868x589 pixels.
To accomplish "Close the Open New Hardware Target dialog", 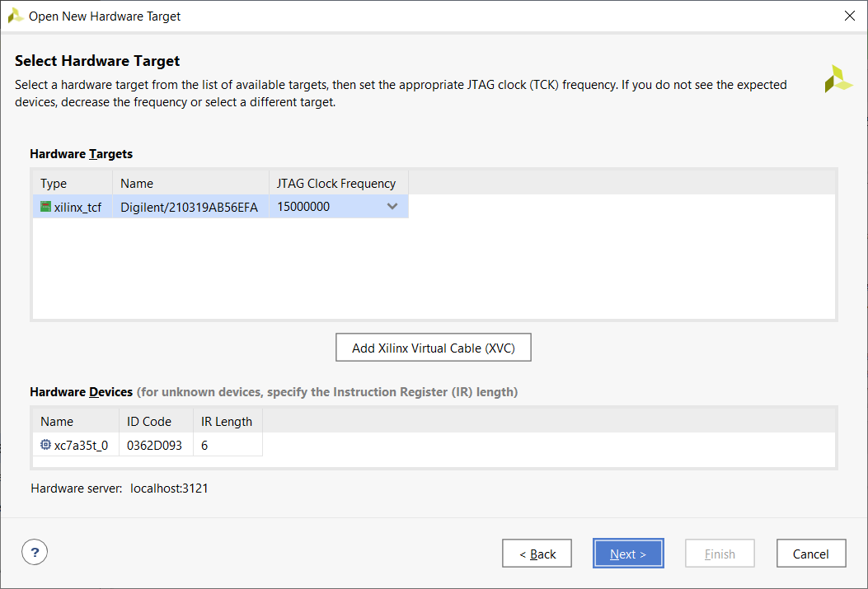I will pyautogui.click(x=850, y=16).
